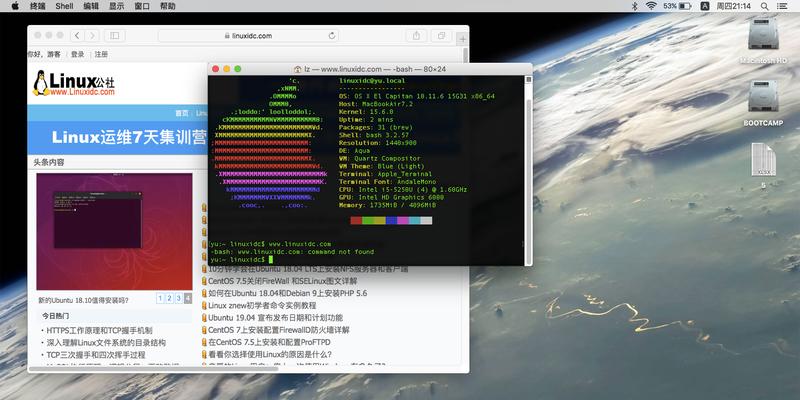Viewport: 800px width, 400px height.
Task: Select slideshow page 2
Action: [169, 298]
